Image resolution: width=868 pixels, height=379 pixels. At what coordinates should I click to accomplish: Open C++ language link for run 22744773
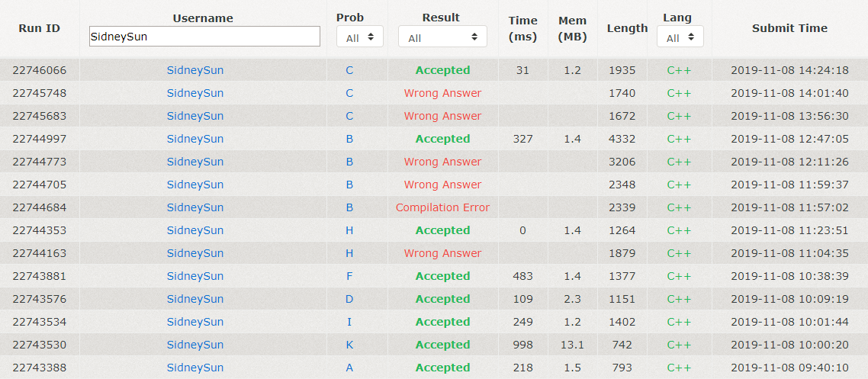pyautogui.click(x=679, y=162)
